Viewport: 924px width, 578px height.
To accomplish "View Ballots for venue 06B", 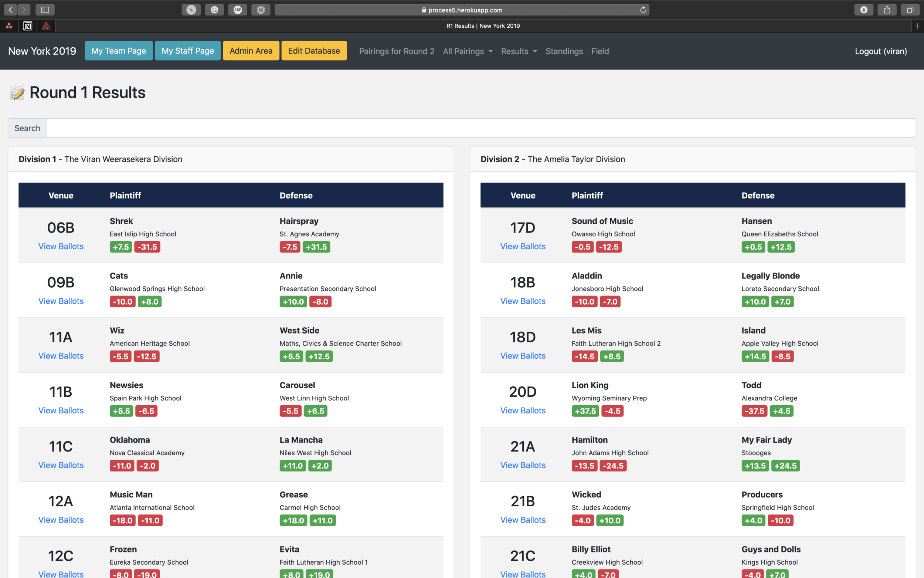I will pyautogui.click(x=61, y=246).
